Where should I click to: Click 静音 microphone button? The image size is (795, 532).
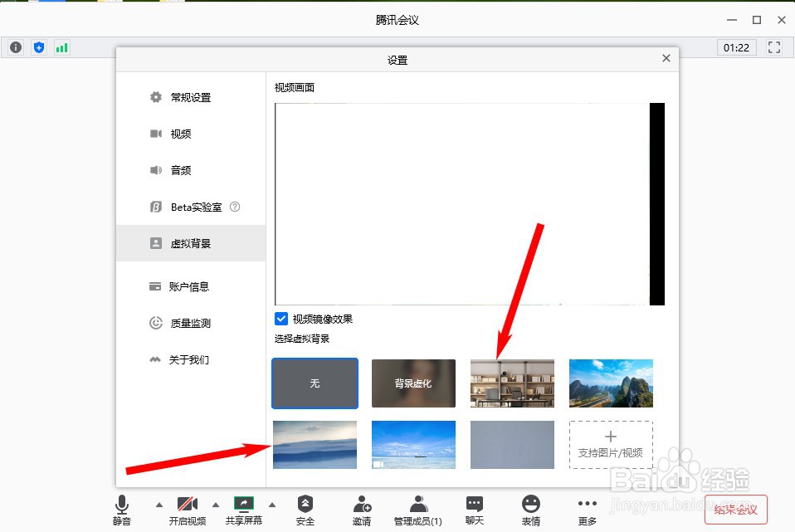coord(122,510)
